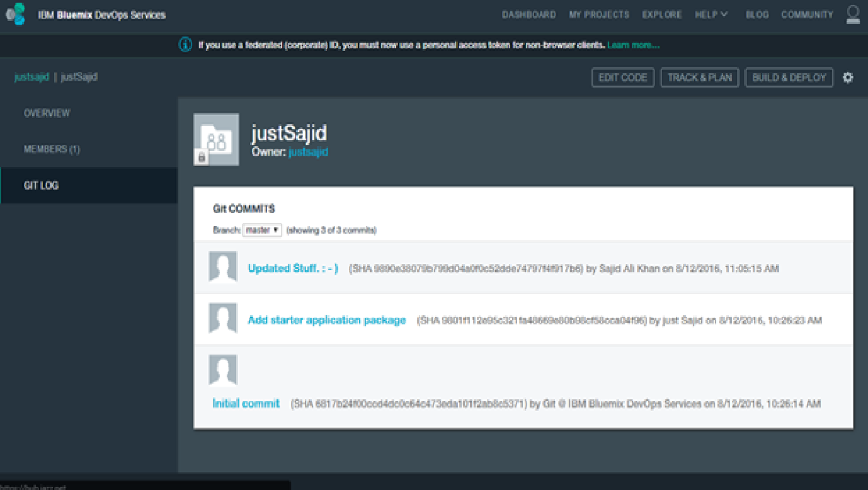Image resolution: width=868 pixels, height=490 pixels.
Task: Go to Dashboard
Action: pos(529,14)
